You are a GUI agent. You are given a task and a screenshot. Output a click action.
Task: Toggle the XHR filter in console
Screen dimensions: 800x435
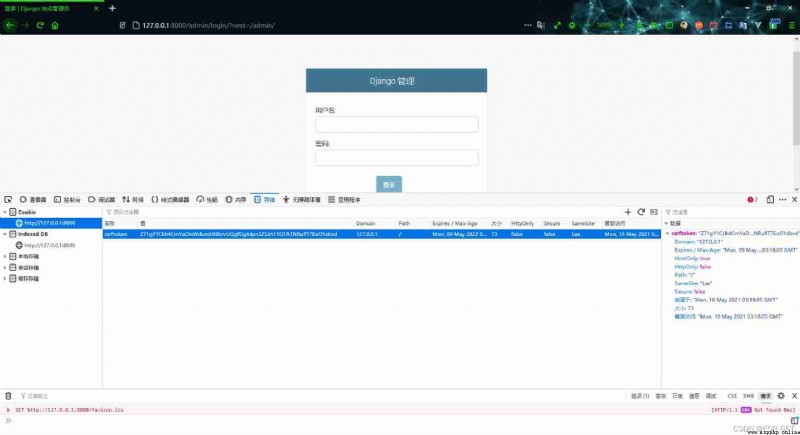748,396
